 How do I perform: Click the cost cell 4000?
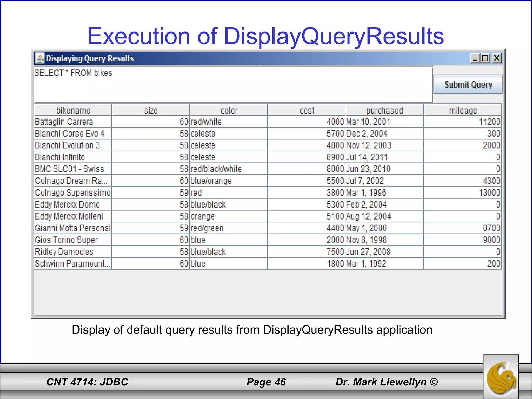[307, 122]
